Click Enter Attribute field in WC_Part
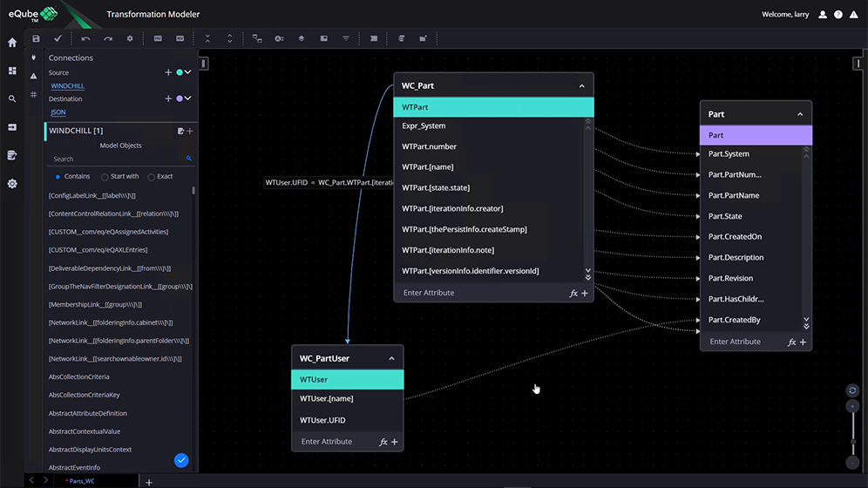The width and height of the screenshot is (868, 488). [x=482, y=293]
